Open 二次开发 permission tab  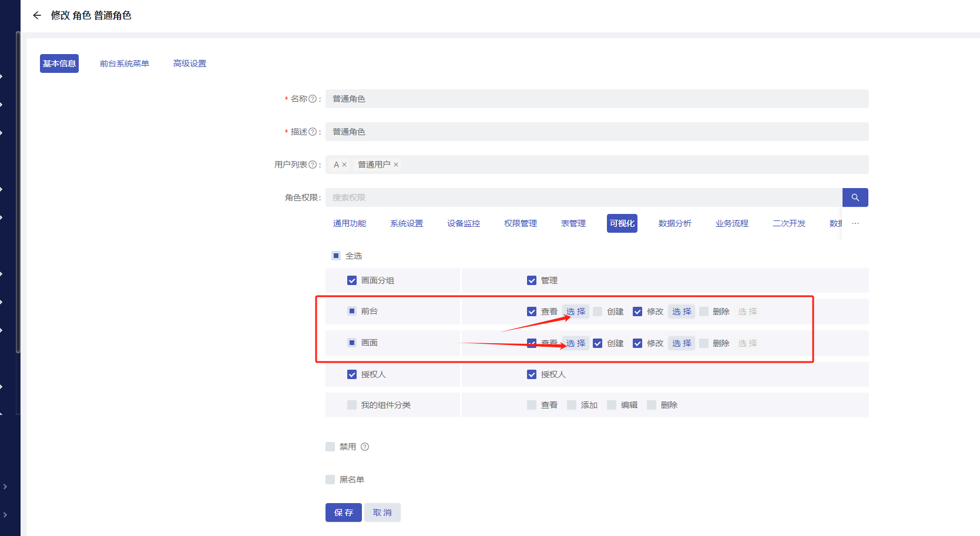click(789, 223)
